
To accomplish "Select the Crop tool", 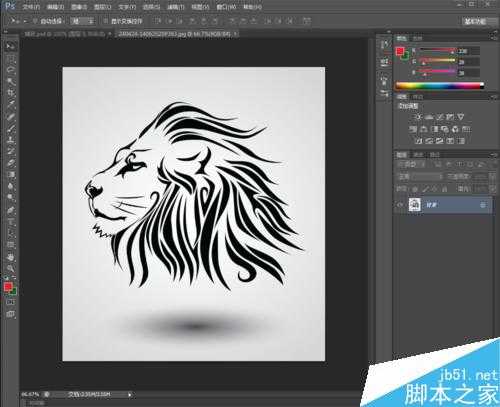I will 10,93.
